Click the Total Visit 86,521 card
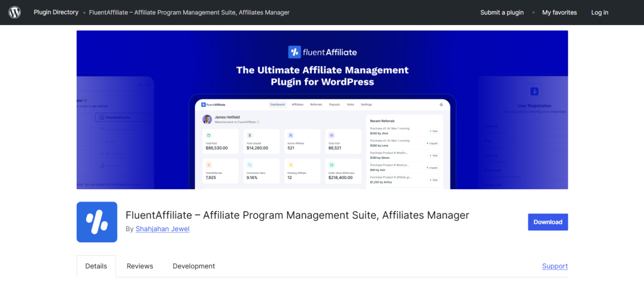Screen dimensions: 644x282 click(343, 141)
